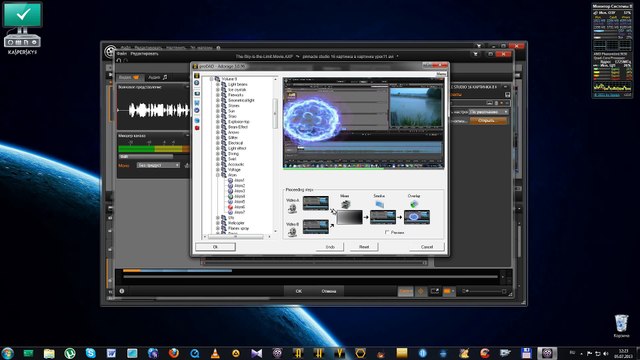Open the help question-mark icon in Adorage sidebar
640x360 pixels.
[197, 83]
